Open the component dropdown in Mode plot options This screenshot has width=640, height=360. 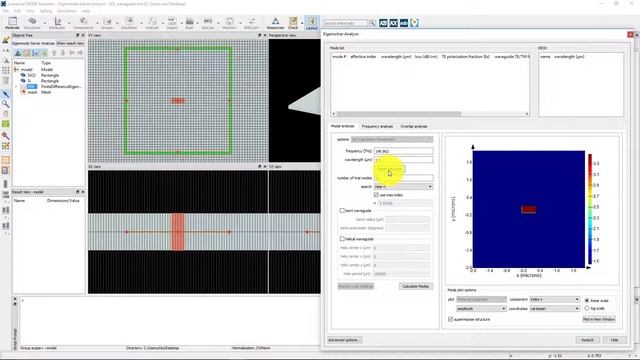tap(554, 300)
